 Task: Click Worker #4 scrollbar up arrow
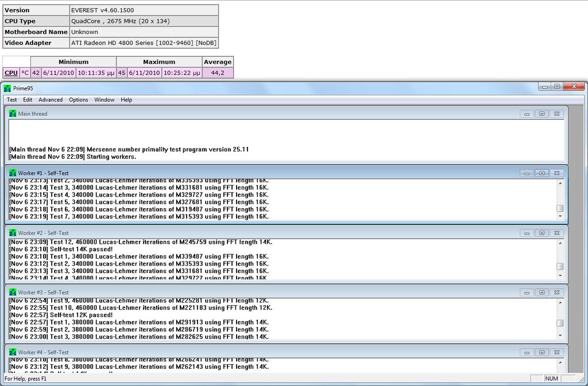point(560,362)
